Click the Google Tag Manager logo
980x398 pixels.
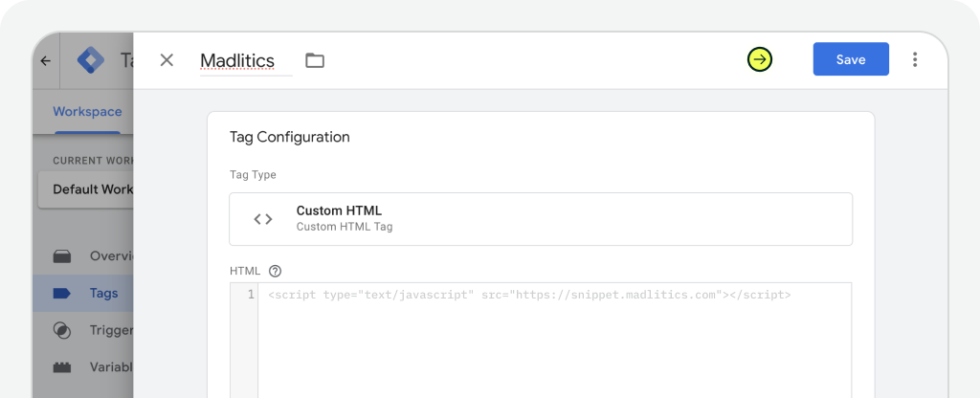(x=94, y=60)
